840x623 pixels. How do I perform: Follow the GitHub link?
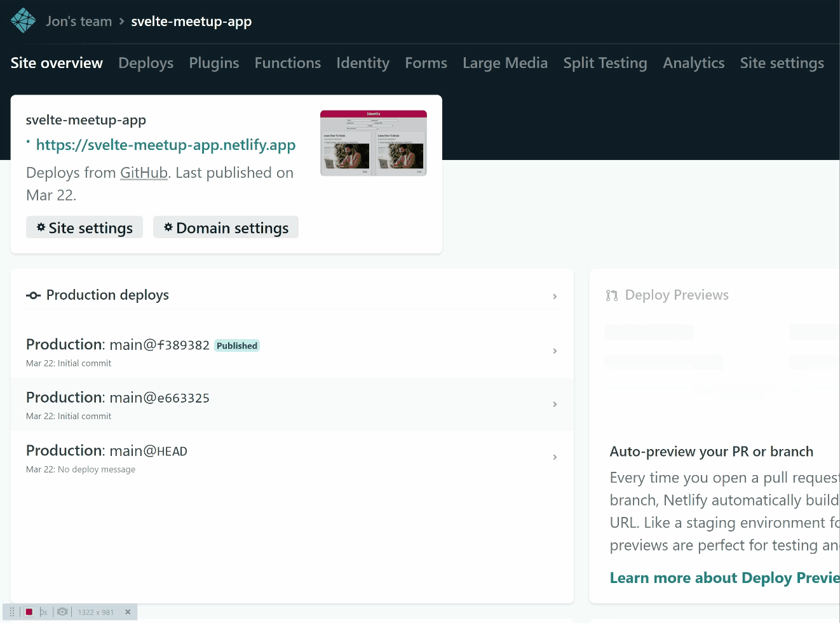[144, 173]
